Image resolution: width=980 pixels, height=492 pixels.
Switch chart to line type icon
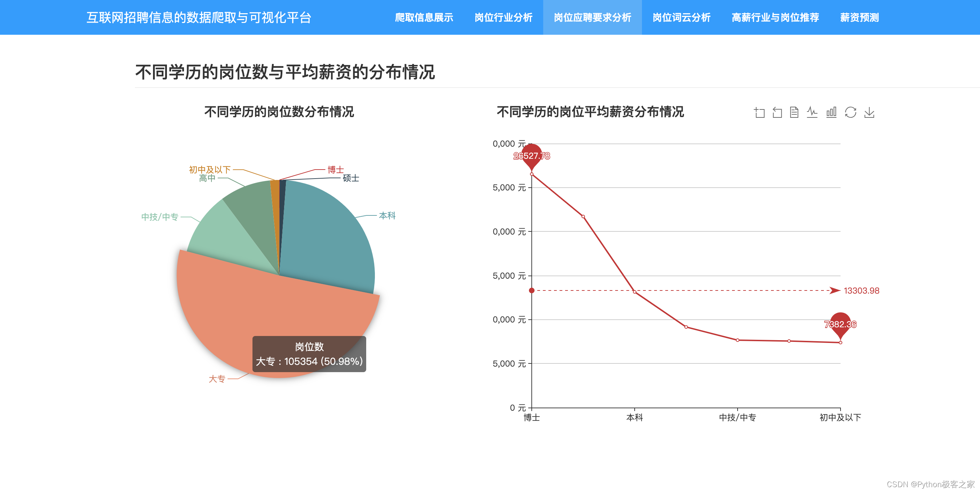click(x=812, y=113)
